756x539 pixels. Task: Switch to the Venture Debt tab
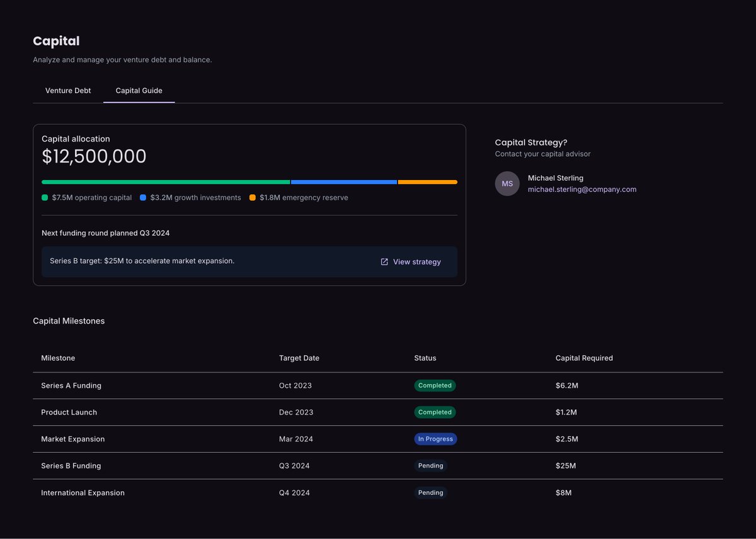[68, 91]
